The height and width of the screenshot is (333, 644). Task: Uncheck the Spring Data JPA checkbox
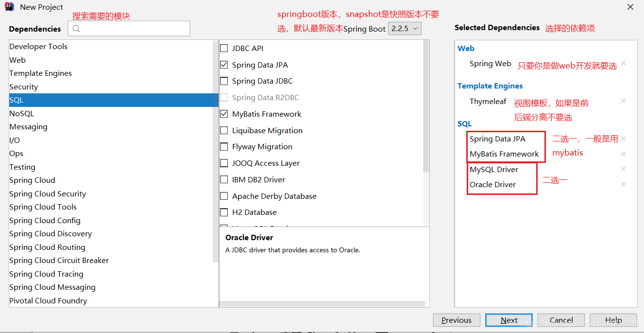[x=224, y=64]
